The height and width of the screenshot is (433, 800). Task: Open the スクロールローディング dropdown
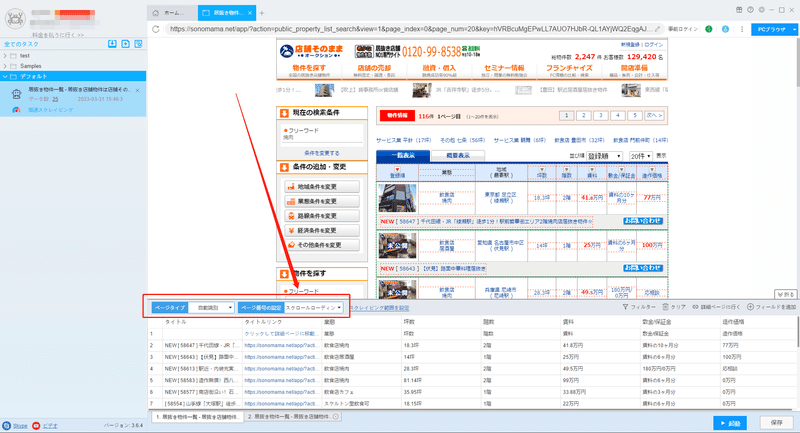[313, 308]
